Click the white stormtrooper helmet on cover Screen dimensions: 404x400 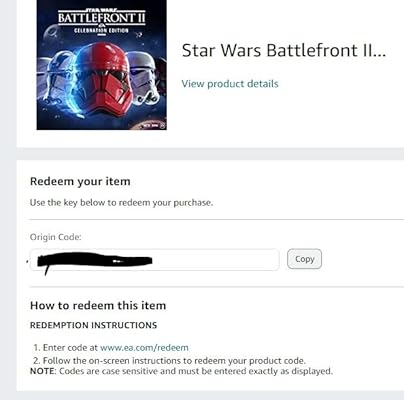[x=144, y=78]
